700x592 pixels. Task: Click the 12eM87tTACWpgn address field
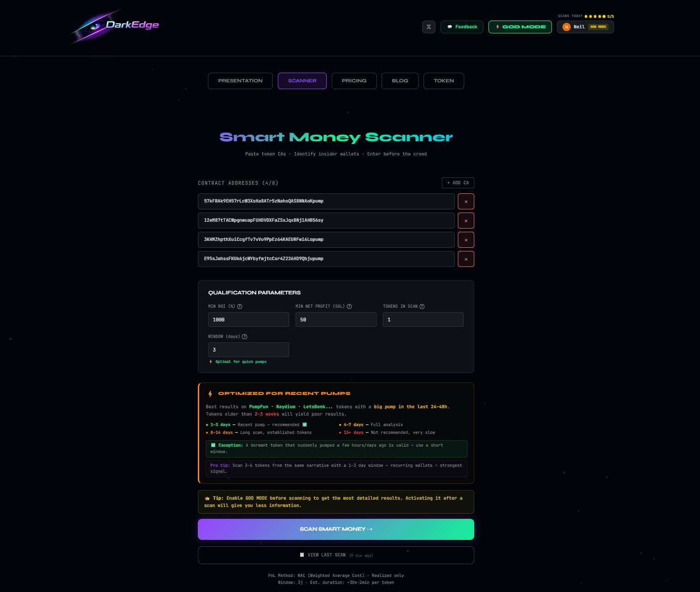click(x=326, y=221)
